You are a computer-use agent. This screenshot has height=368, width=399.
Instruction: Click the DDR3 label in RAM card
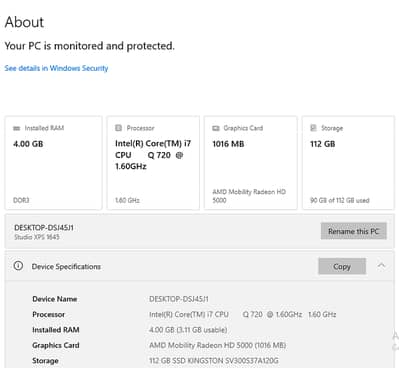tap(21, 200)
